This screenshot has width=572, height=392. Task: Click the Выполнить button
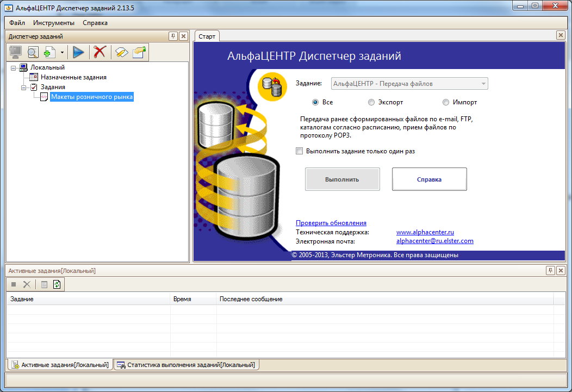(x=342, y=179)
